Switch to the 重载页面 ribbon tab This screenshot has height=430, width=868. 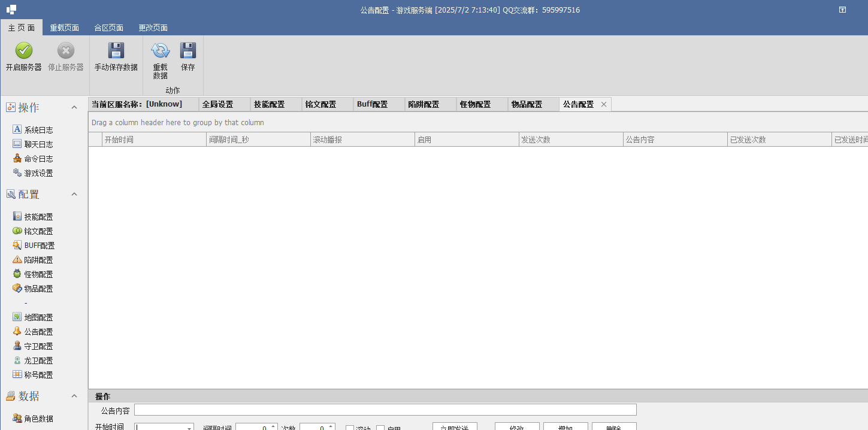[x=64, y=28]
